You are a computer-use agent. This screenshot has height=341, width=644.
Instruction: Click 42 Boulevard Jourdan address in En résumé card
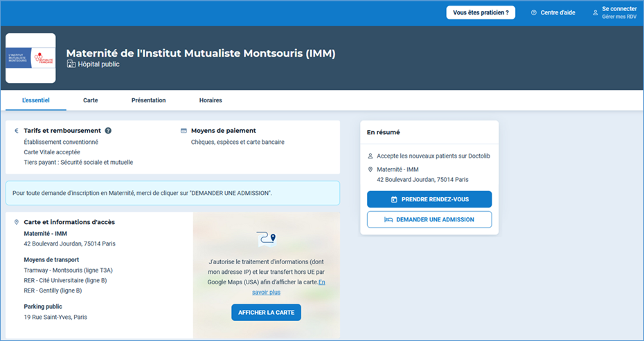(422, 180)
